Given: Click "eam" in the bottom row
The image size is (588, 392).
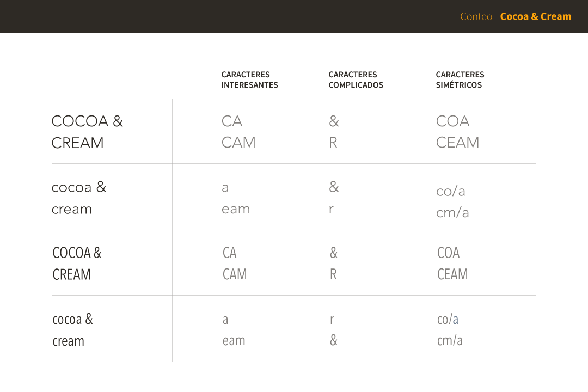Looking at the screenshot, I should [234, 341].
